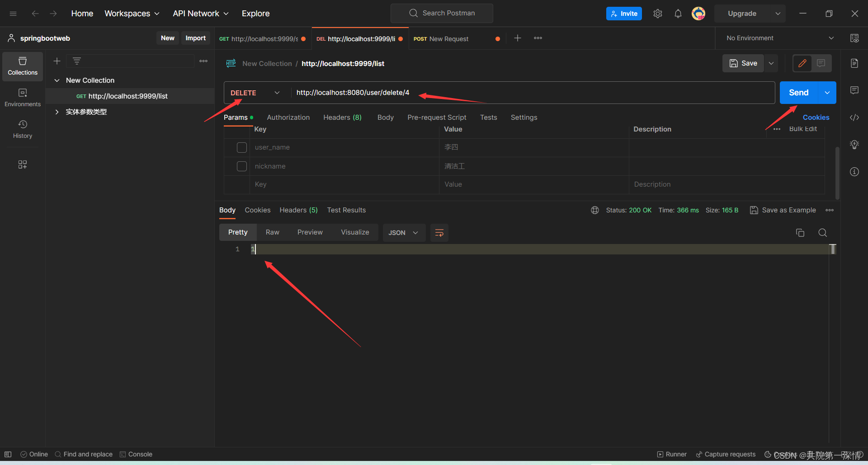This screenshot has width=868, height=465.
Task: Go forward with the right arrow icon
Action: [x=53, y=14]
